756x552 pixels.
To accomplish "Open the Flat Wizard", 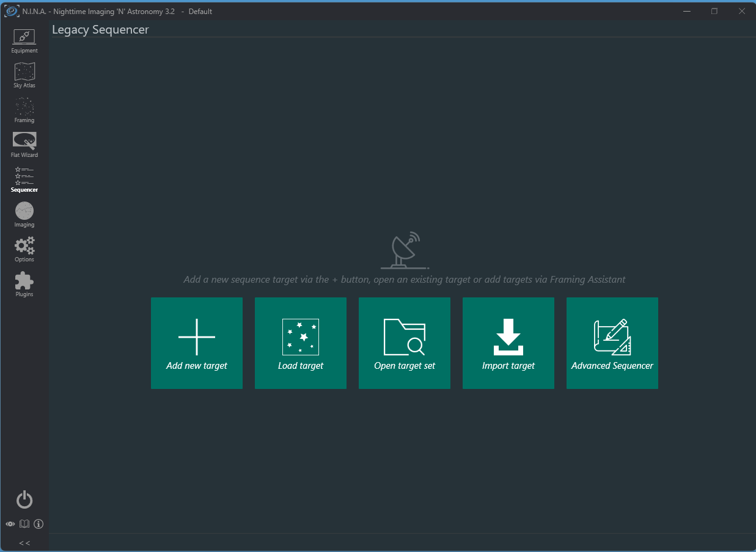I will (24, 145).
